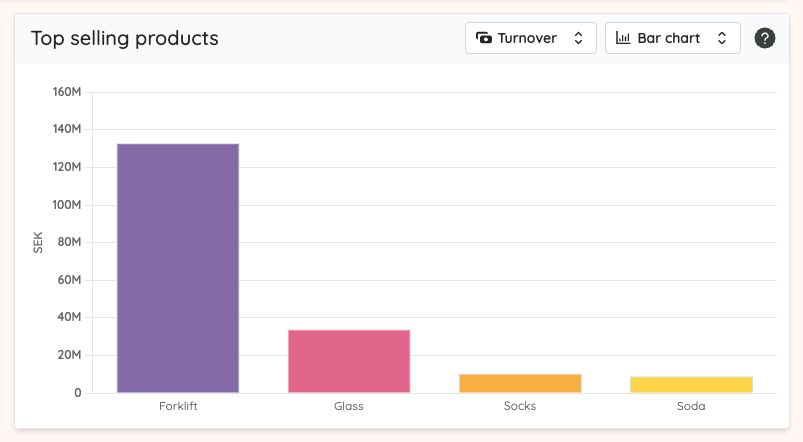Viewport: 803px width, 442px height.
Task: Click the 80M y-axis tick label
Action: click(67, 243)
